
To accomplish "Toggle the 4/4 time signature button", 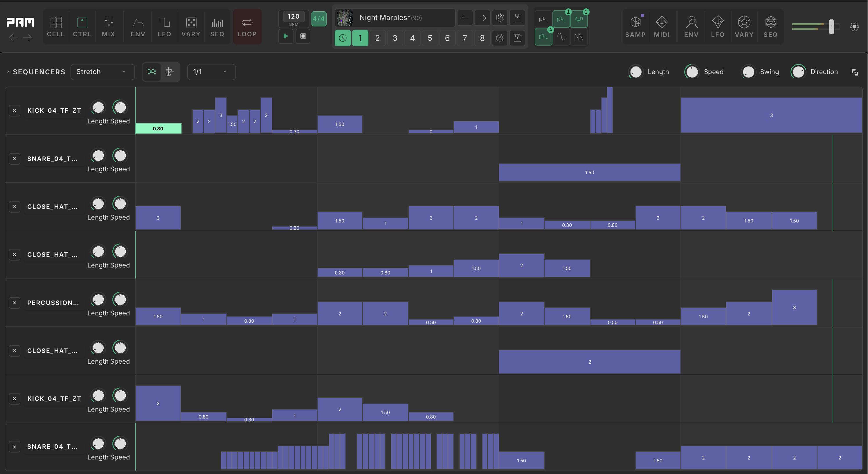I will pos(318,19).
